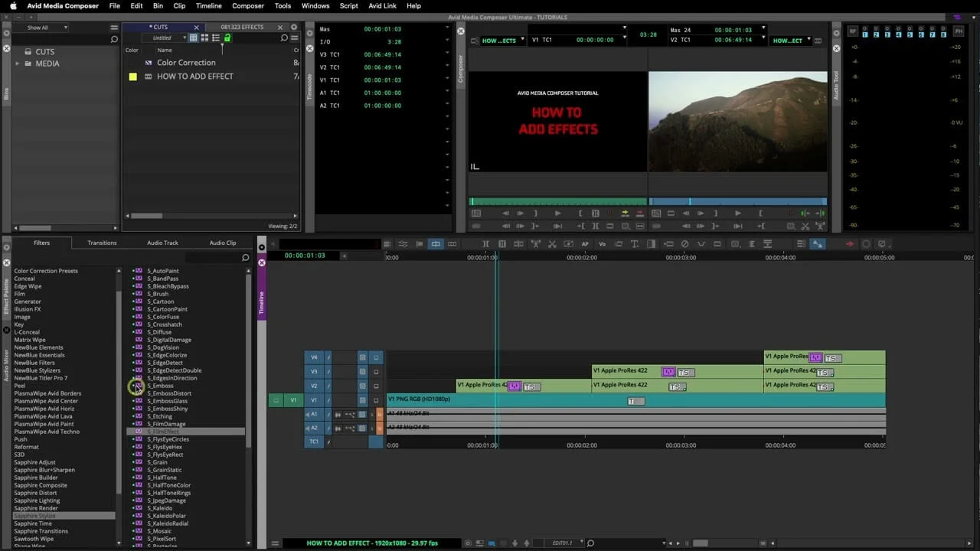
Task: Open the record sequence name menu HOW...ECT
Action: [x=792, y=41]
